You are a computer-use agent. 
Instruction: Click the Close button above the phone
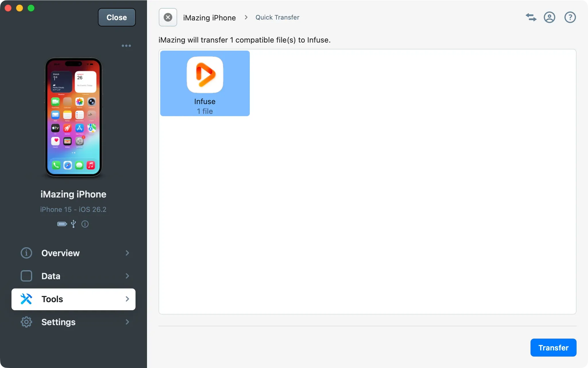click(x=117, y=17)
